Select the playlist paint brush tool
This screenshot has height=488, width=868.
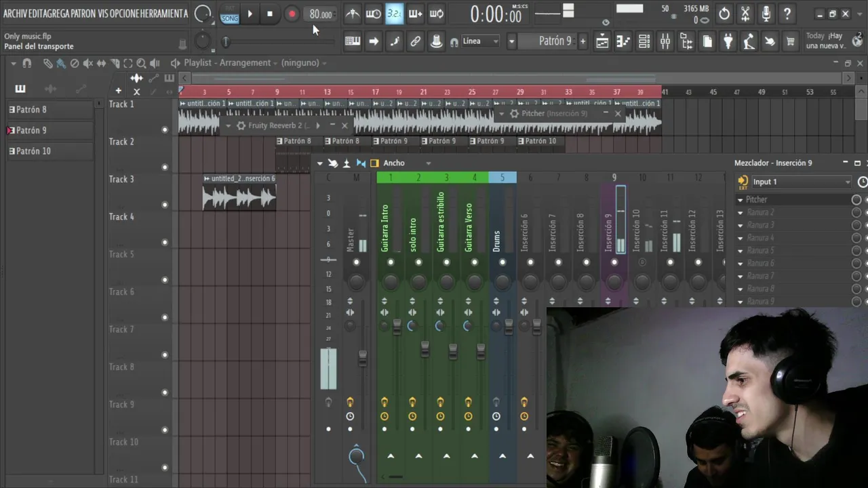tap(60, 63)
